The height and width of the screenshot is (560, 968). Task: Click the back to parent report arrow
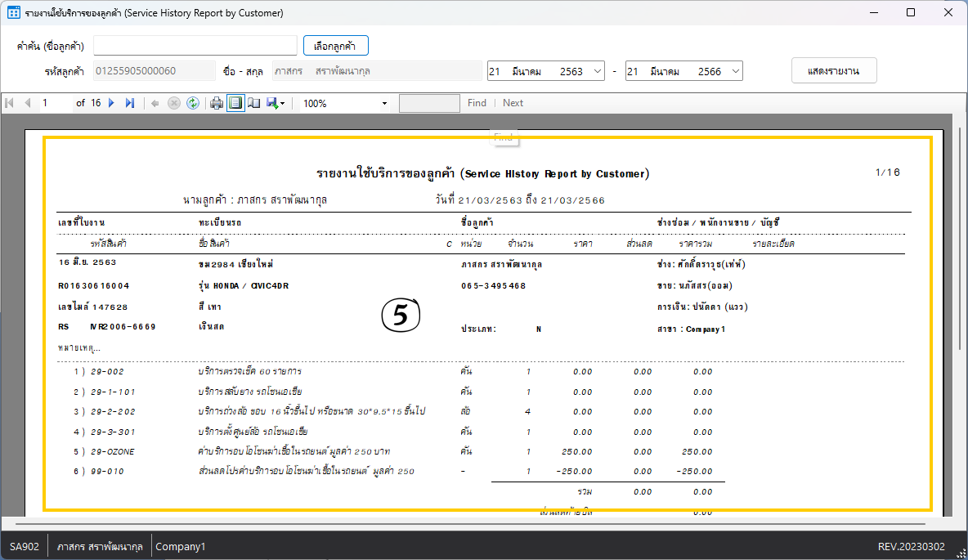155,103
